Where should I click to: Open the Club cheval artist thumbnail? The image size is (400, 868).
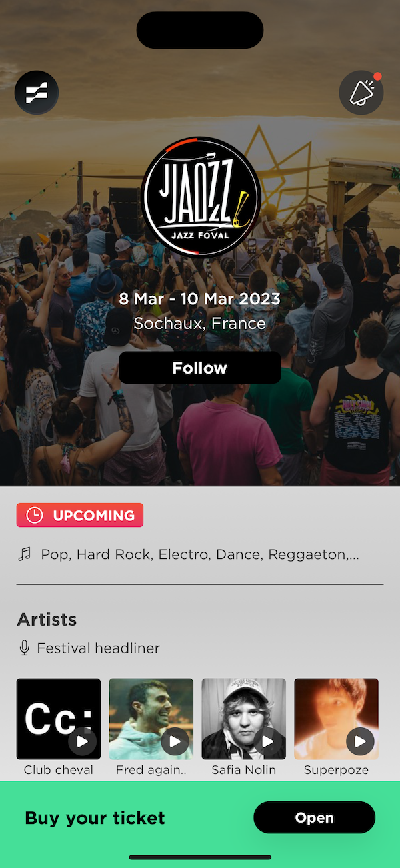coord(59,719)
